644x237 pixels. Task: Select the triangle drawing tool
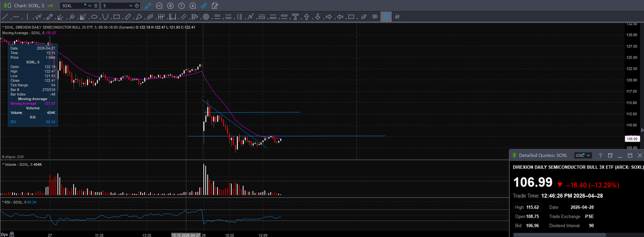138,17
